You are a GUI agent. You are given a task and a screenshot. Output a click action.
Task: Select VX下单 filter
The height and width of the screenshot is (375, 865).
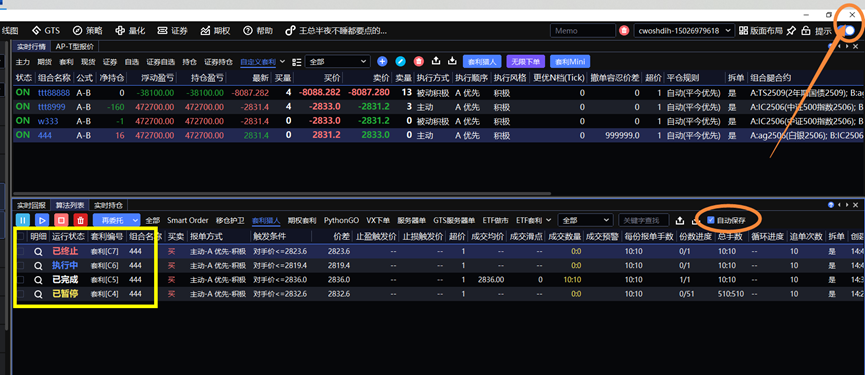click(x=378, y=220)
